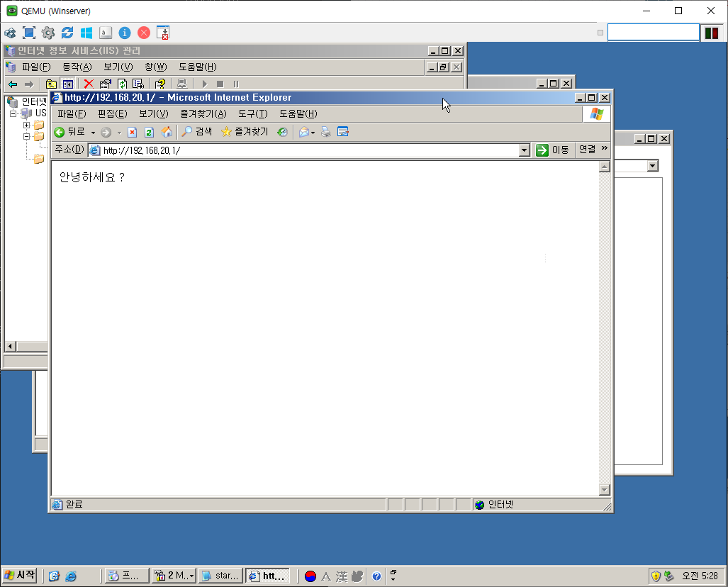Click the Windows logo icon in QEMU toolbar

click(86, 33)
